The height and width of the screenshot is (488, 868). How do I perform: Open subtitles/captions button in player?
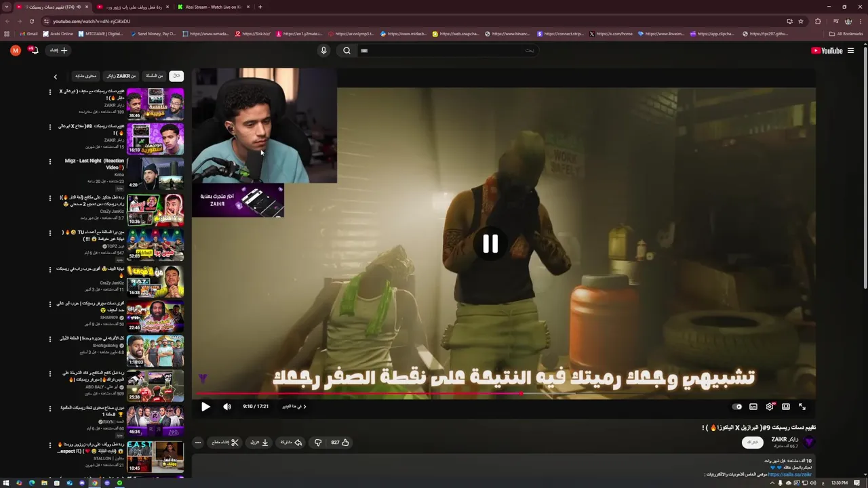[753, 407]
